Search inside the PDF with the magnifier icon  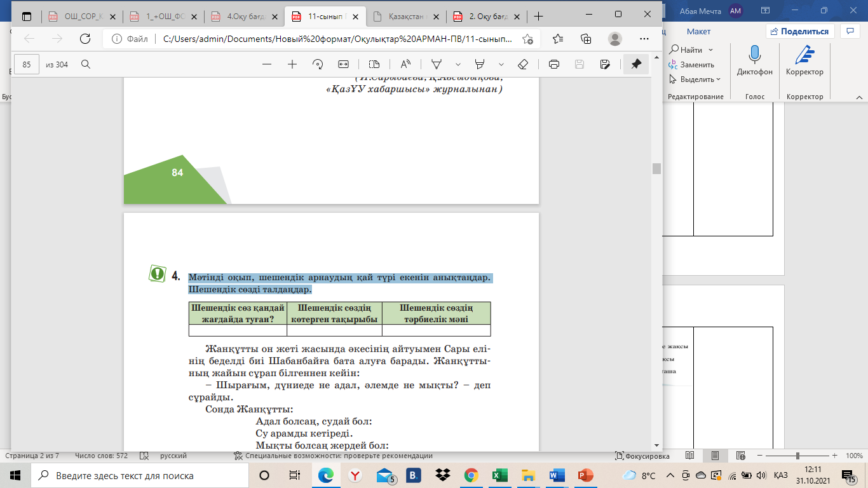(85, 64)
